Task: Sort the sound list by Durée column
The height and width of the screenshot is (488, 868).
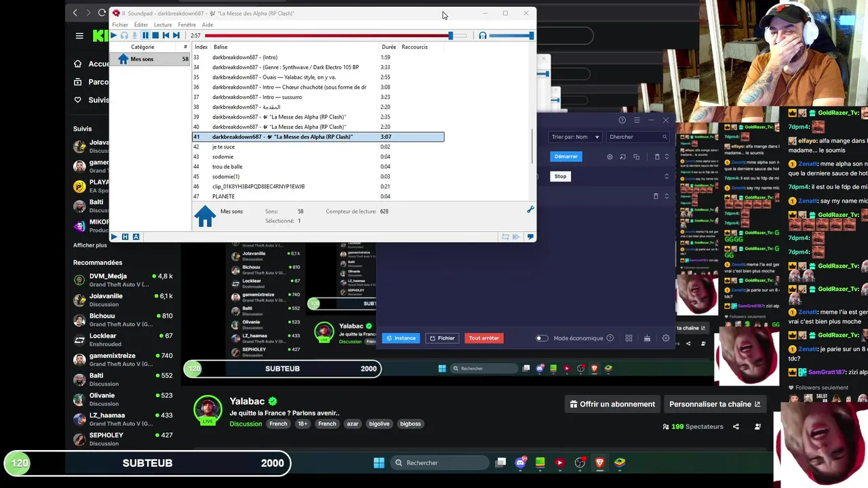Action: click(389, 47)
